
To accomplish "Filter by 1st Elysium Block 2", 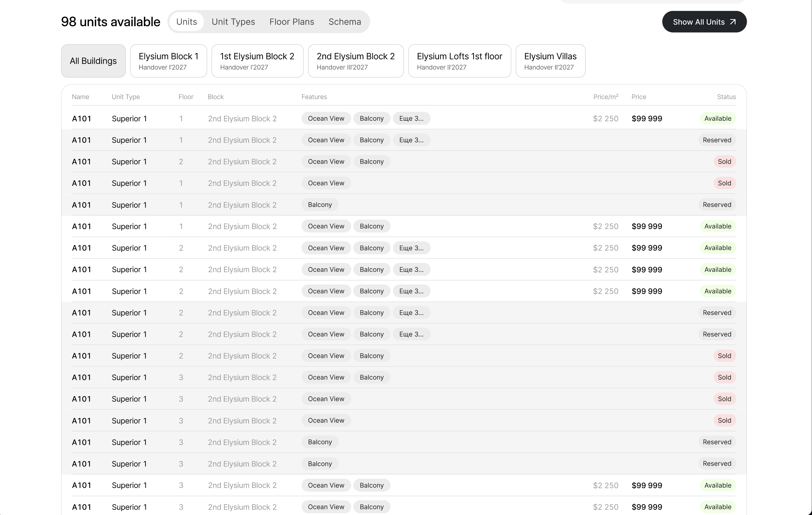I will pos(257,61).
